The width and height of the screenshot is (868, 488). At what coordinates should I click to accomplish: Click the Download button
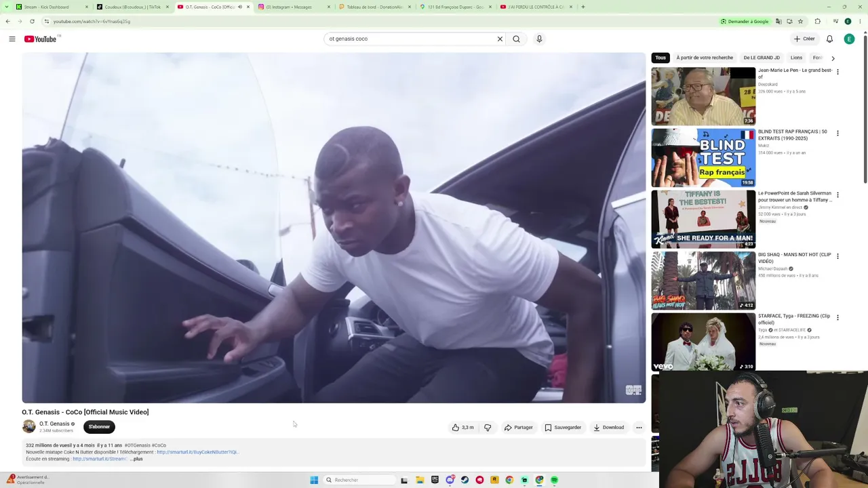tap(609, 428)
